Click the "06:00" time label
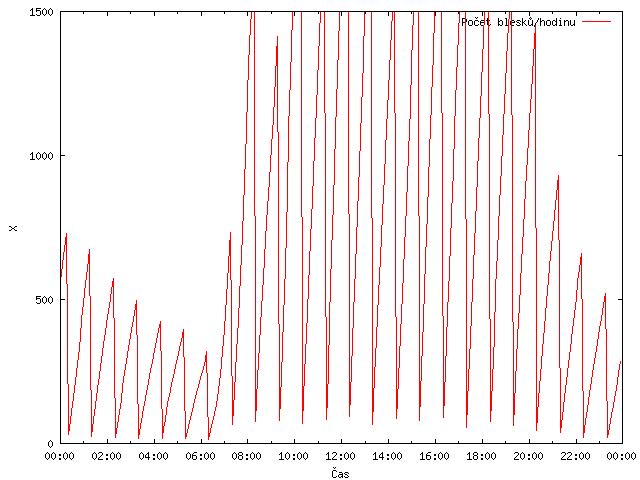The width and height of the screenshot is (640, 480). [200, 456]
